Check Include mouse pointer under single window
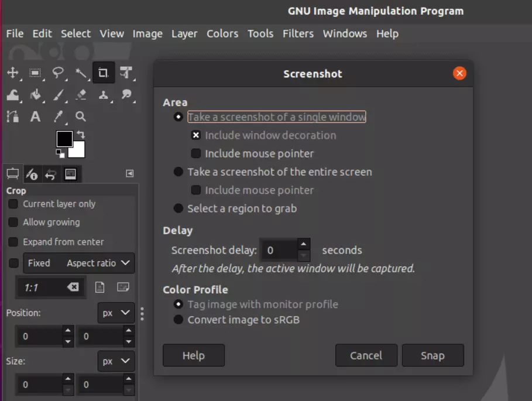The height and width of the screenshot is (401, 532). click(x=195, y=153)
